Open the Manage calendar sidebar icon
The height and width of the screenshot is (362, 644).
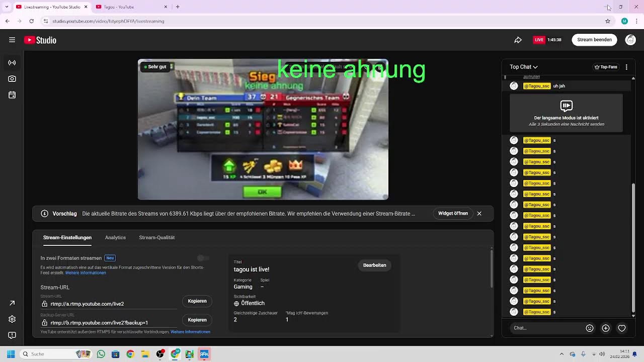point(12,95)
